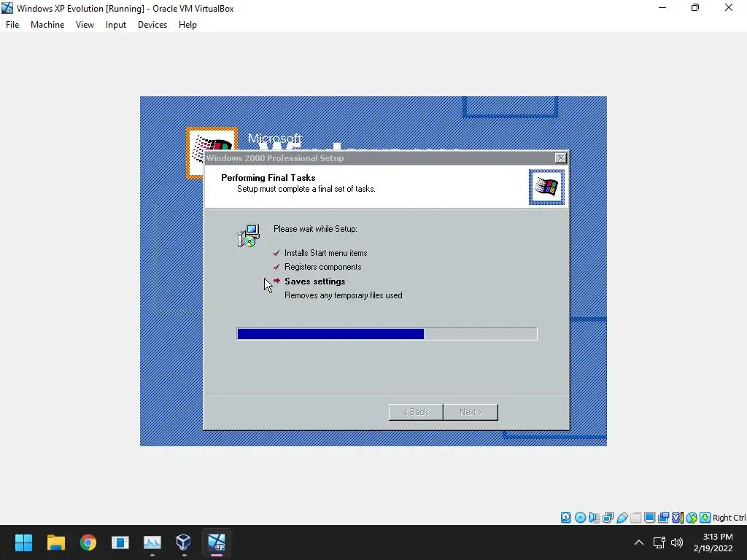Click the checkmark beside Installs Start menu items
Screen dimensions: 747x560
pyautogui.click(x=276, y=253)
